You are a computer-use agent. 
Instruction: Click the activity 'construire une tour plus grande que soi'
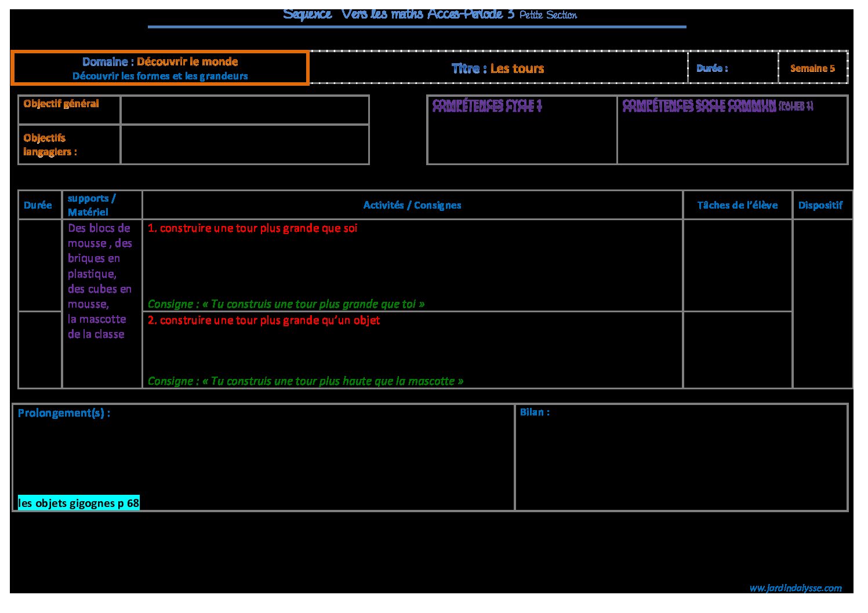pyautogui.click(x=253, y=228)
